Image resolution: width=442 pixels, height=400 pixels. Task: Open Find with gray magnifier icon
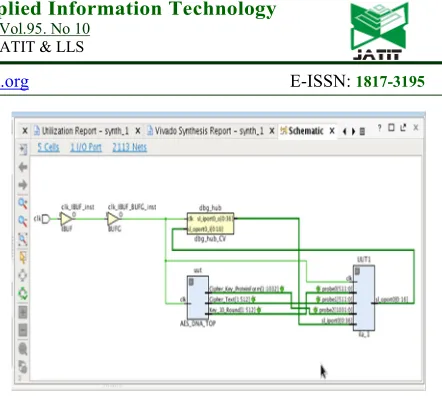click(x=23, y=349)
